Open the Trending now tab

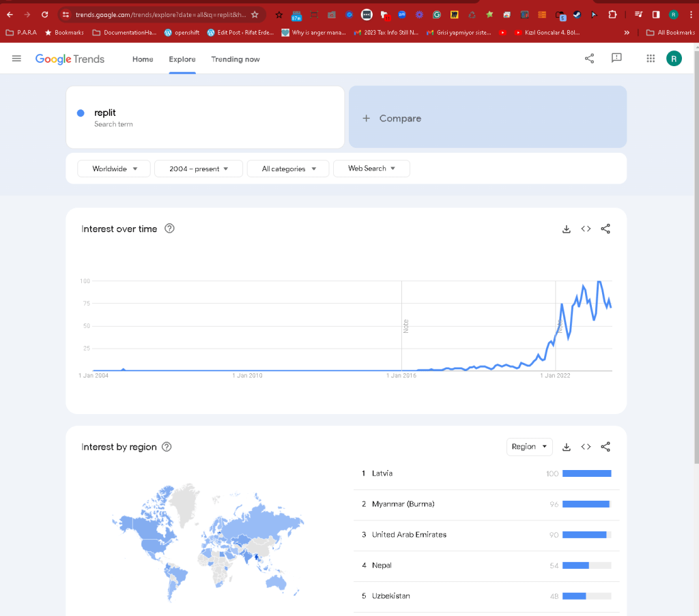236,59
